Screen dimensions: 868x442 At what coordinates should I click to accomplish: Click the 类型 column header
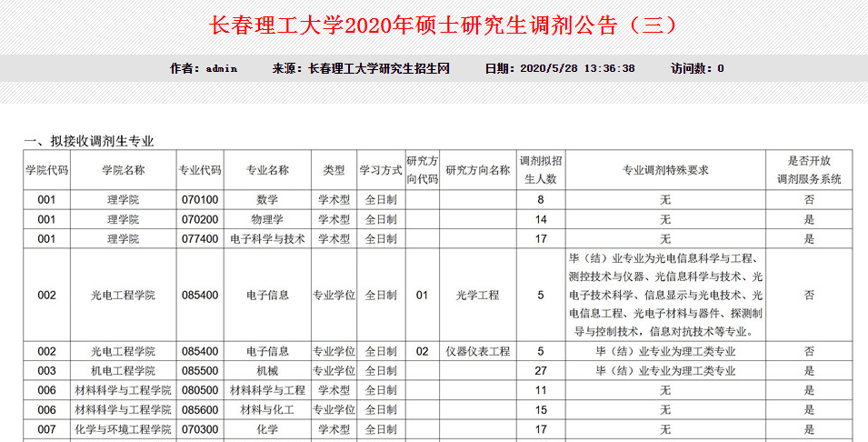334,170
